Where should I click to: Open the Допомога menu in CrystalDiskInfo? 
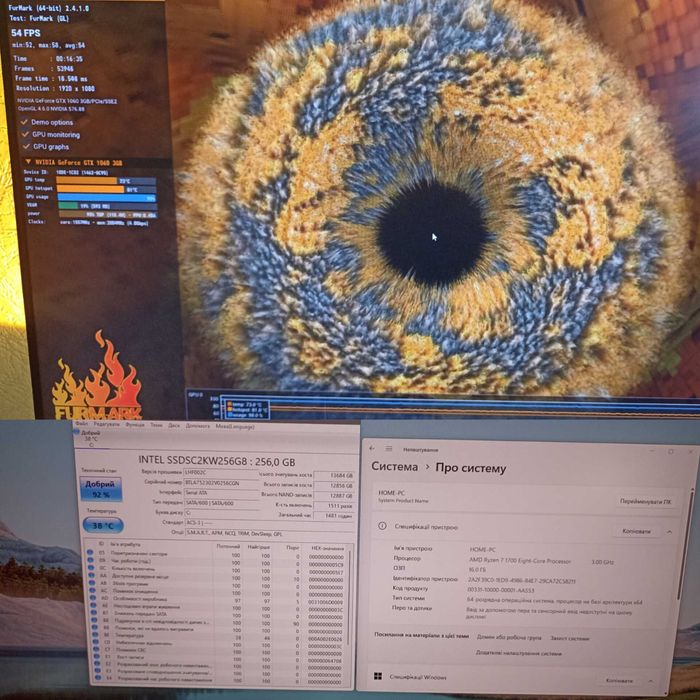pos(198,426)
